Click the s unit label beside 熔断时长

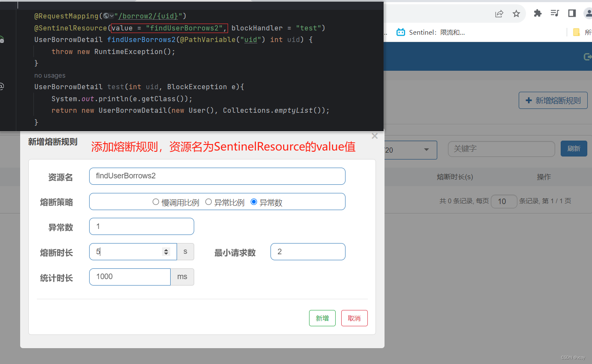tap(185, 252)
